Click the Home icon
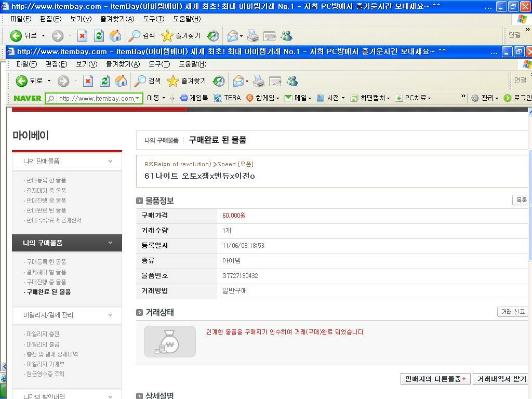 coord(122,81)
